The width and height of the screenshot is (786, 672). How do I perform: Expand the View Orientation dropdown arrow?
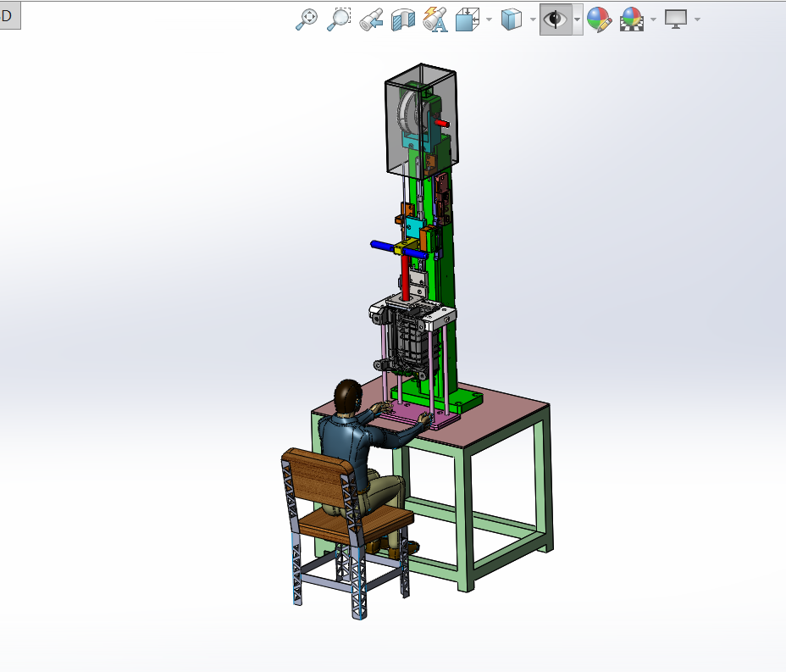(490, 19)
